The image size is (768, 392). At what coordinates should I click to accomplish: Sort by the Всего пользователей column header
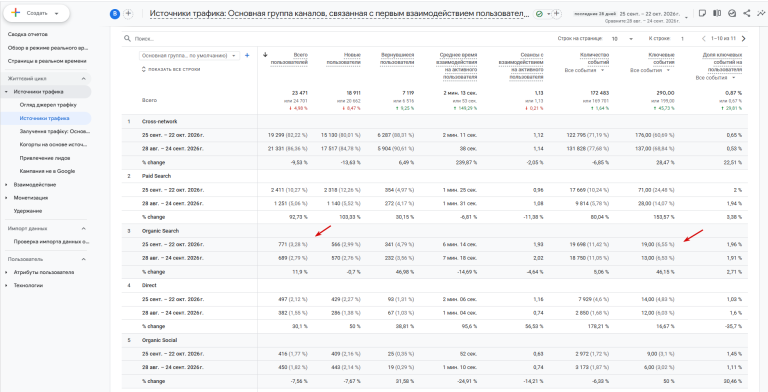[289, 59]
